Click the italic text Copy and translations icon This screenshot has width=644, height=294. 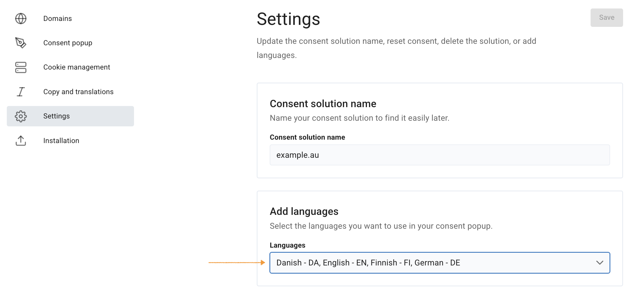pos(21,92)
